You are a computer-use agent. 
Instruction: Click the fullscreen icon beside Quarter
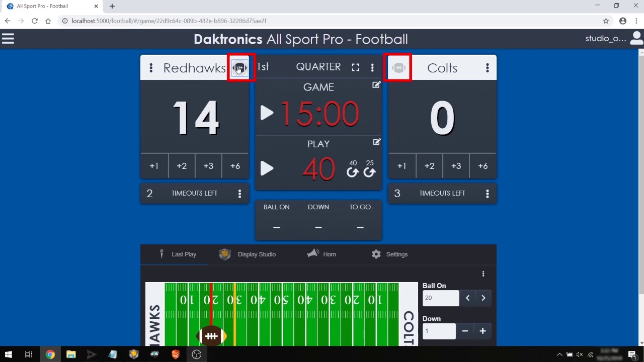click(356, 67)
